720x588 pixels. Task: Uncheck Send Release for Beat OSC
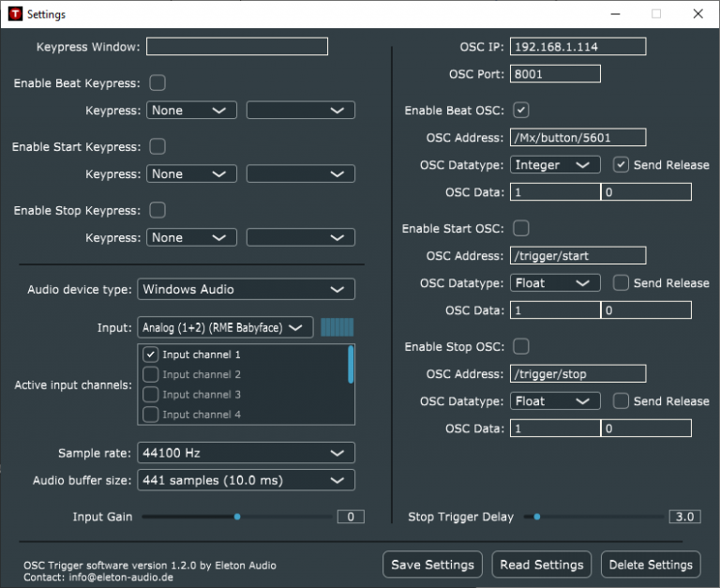tap(621, 164)
